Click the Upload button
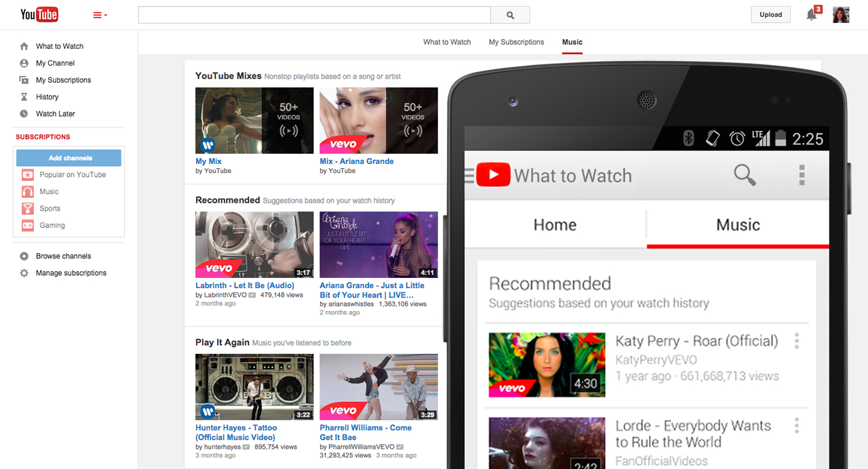Image resolution: width=868 pixels, height=469 pixels. 770,15
